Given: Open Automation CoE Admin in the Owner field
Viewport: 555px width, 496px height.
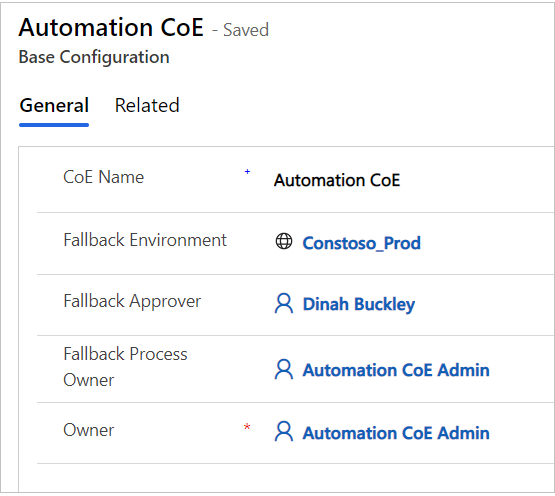Looking at the screenshot, I should point(396,433).
